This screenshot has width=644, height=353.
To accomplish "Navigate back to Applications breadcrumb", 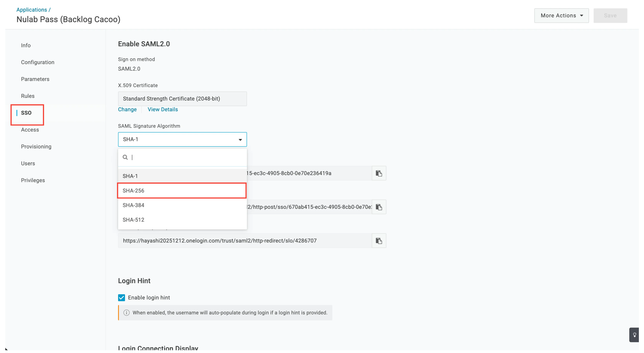I will 32,10.
